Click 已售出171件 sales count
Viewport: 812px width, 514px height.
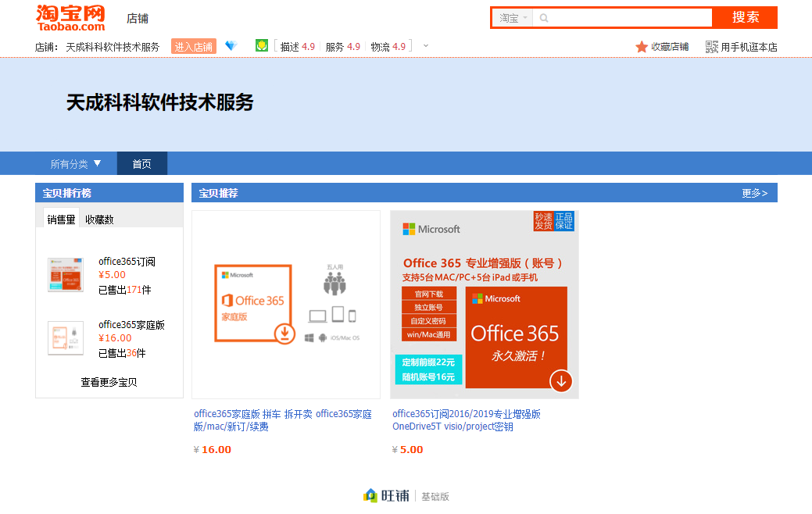tap(125, 290)
